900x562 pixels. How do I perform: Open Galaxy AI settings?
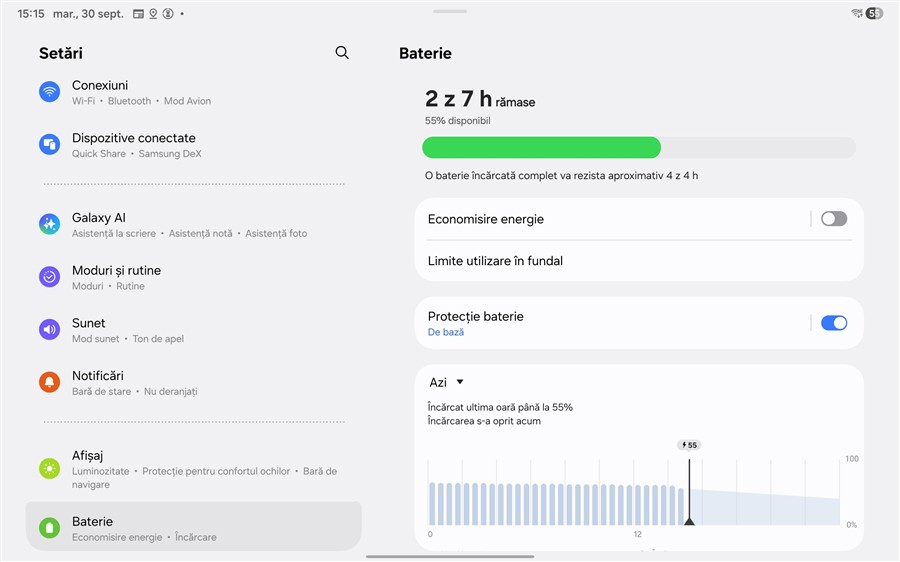coord(193,224)
